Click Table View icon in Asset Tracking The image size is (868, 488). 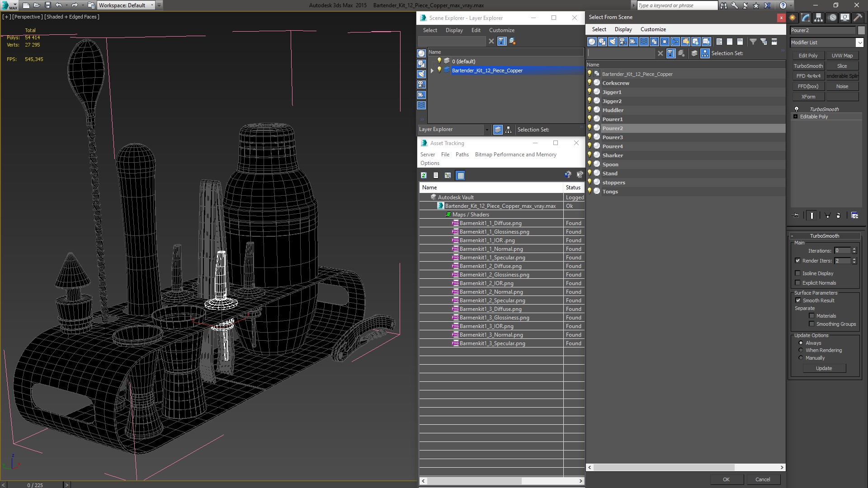coord(460,175)
